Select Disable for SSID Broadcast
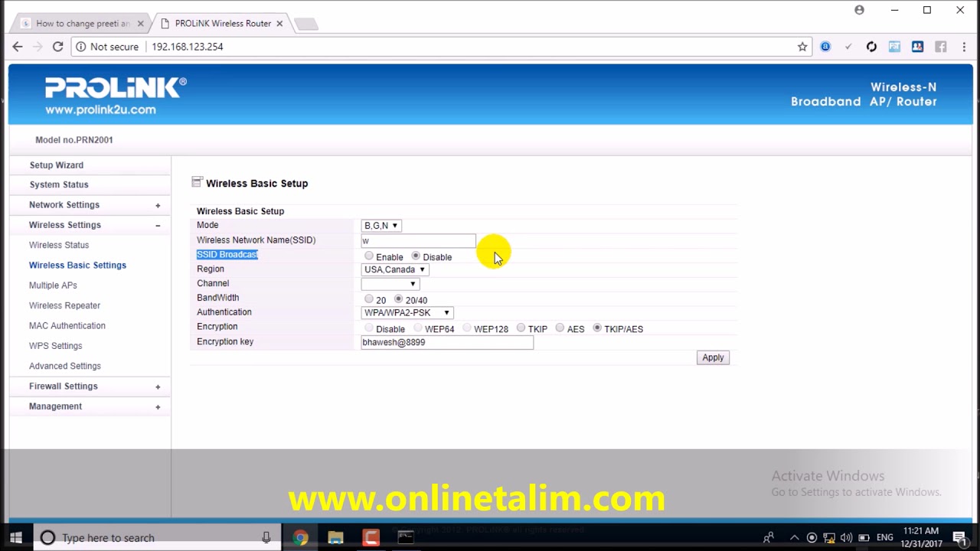The height and width of the screenshot is (551, 980). 416,256
